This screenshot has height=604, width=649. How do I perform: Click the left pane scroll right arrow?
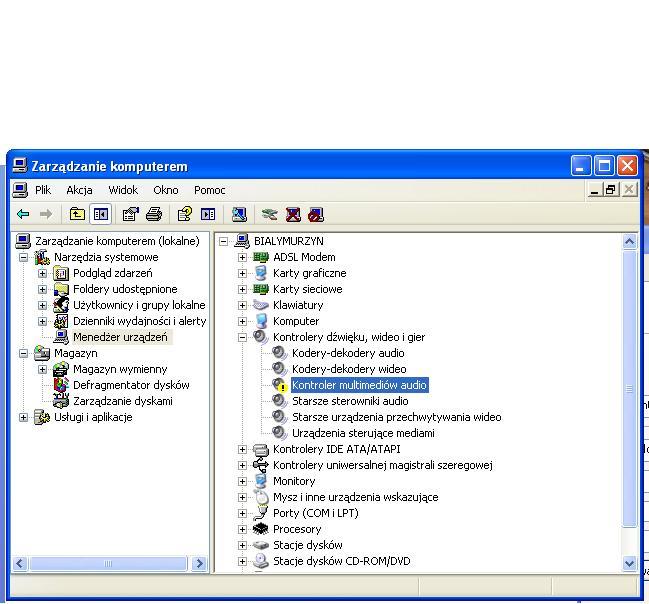(199, 563)
